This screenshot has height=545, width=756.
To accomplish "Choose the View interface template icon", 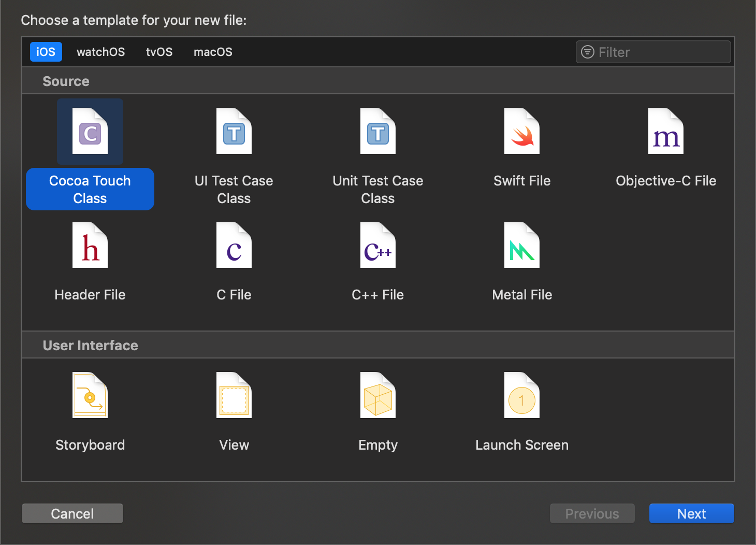I will [234, 396].
